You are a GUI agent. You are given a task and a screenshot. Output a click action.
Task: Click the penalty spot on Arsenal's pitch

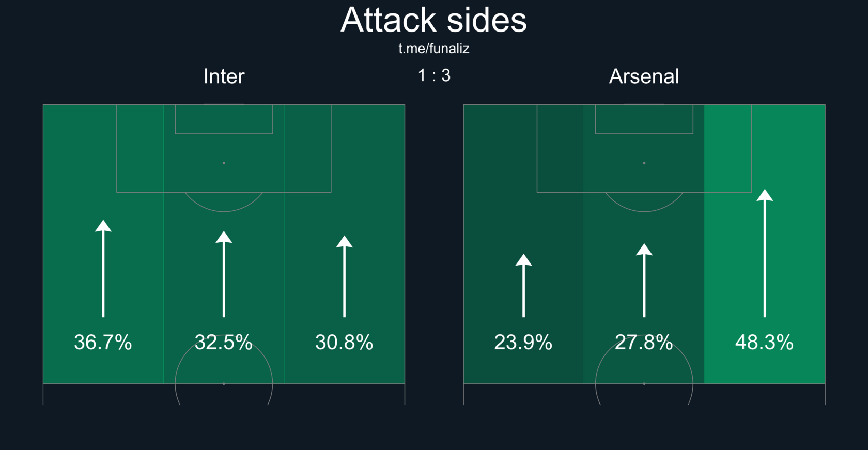click(644, 163)
